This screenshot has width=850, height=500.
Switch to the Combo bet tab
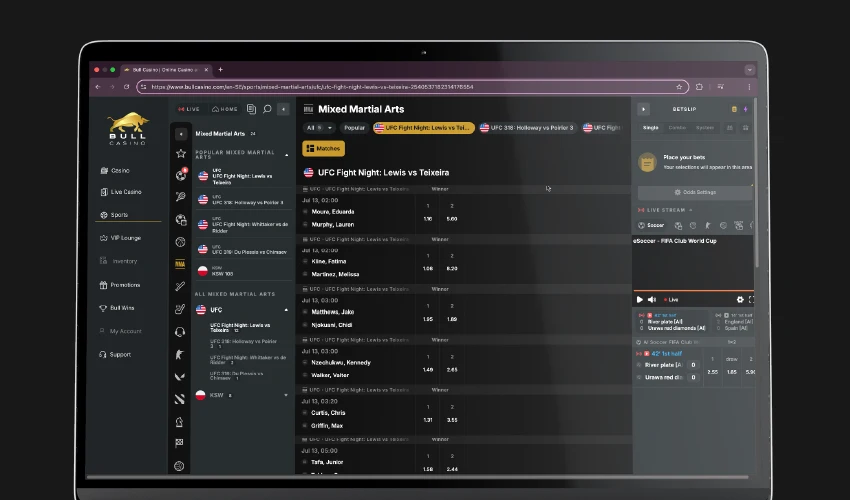pyautogui.click(x=677, y=128)
